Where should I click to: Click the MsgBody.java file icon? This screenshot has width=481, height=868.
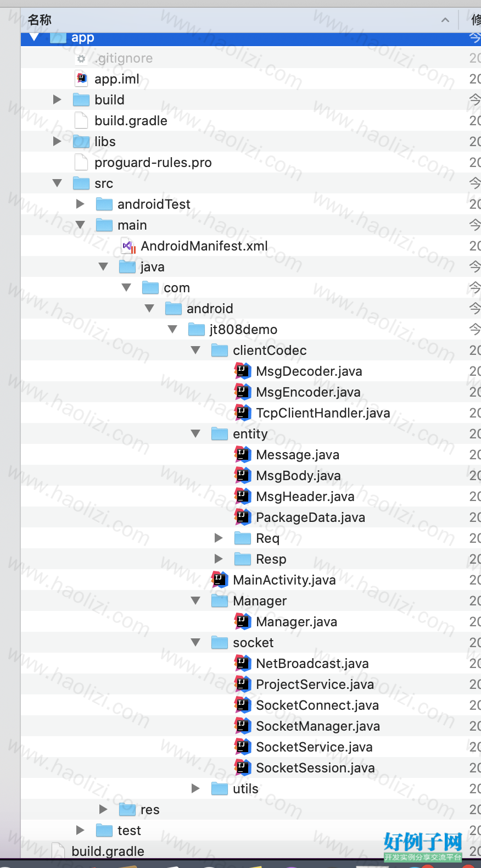(243, 475)
